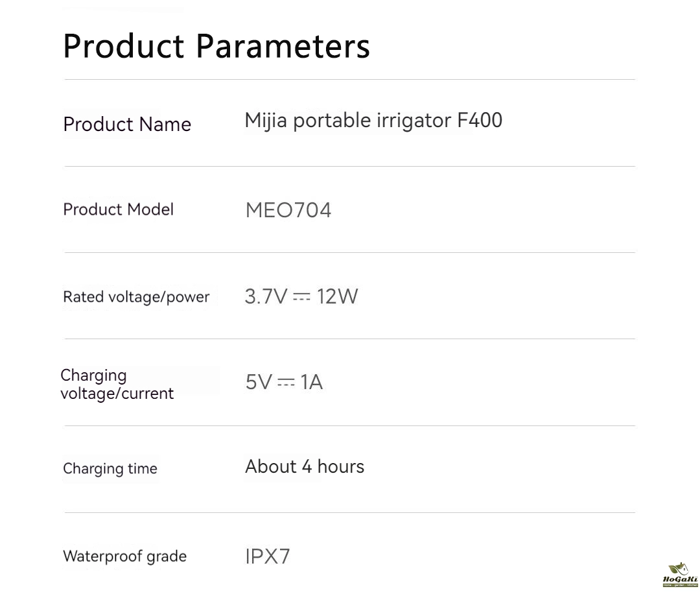Select the Charging time label
Image resolution: width=700 pixels, height=596 pixels.
click(110, 469)
